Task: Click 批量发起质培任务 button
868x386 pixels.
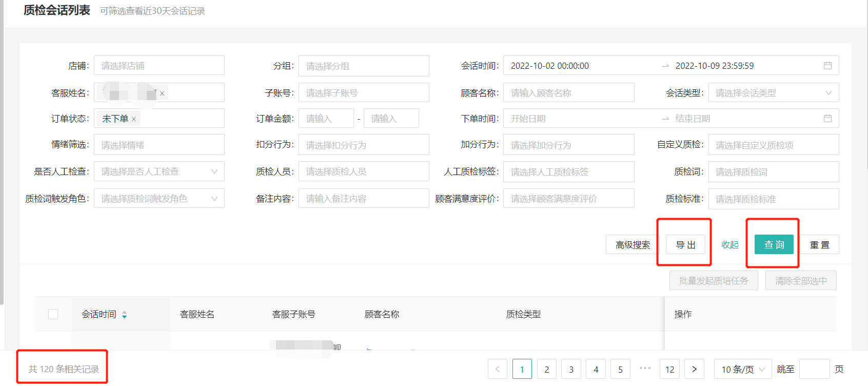Action: [714, 280]
